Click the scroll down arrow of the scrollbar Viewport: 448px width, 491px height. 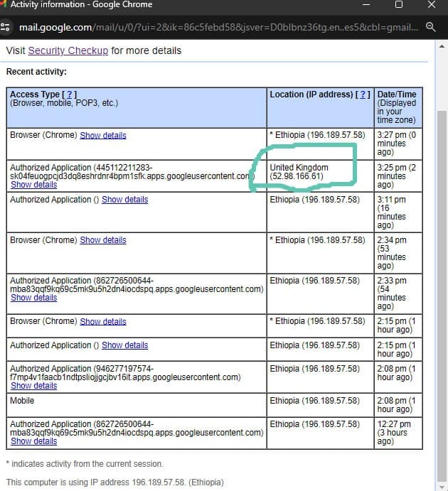(442, 487)
